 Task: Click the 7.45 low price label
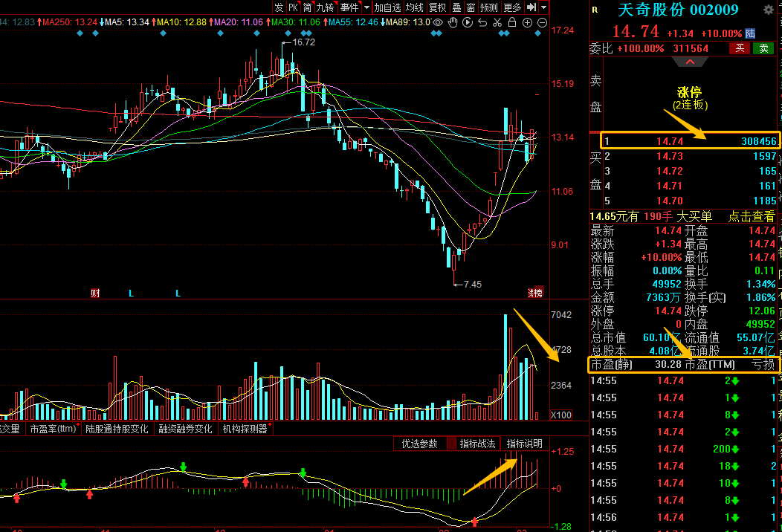(x=472, y=284)
